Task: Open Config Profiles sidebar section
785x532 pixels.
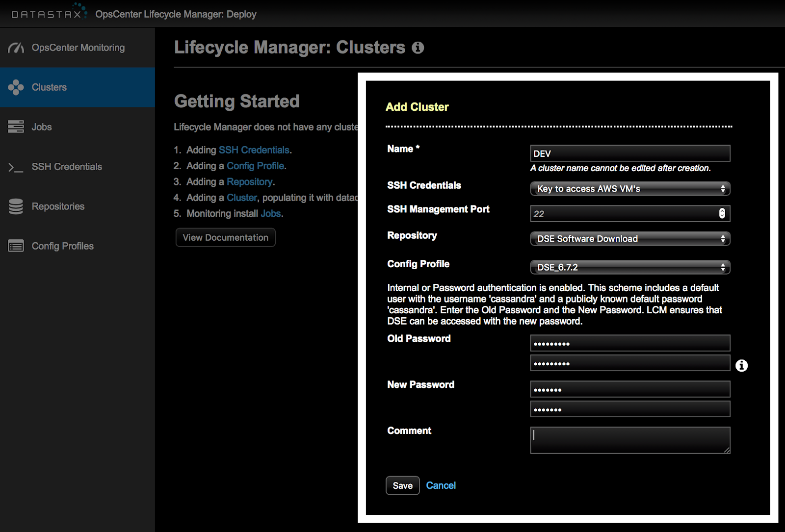Action: (78, 246)
